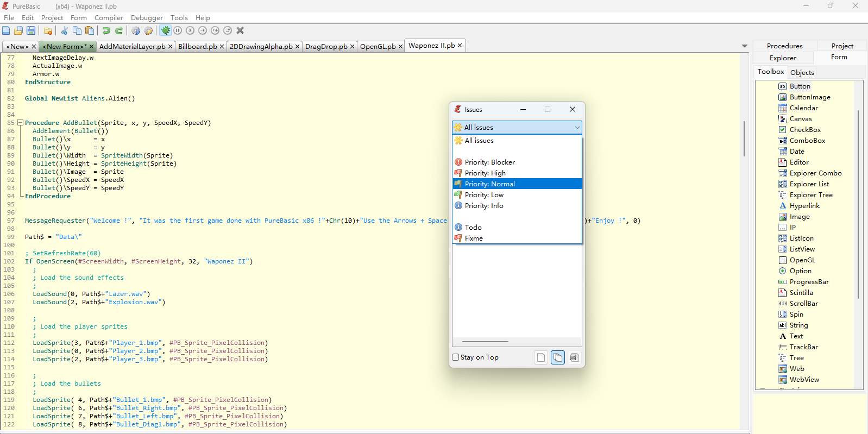The height and width of the screenshot is (434, 868).
Task: Toggle single-file issues view button
Action: (x=540, y=357)
